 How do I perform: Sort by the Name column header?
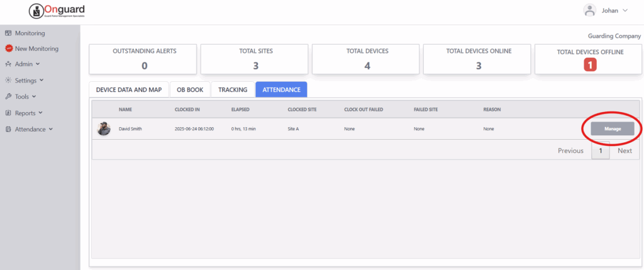pos(125,110)
